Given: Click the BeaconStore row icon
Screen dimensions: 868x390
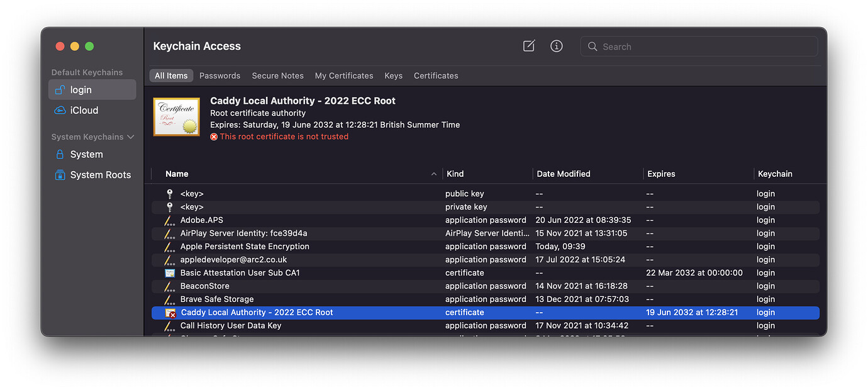Looking at the screenshot, I should point(169,286).
